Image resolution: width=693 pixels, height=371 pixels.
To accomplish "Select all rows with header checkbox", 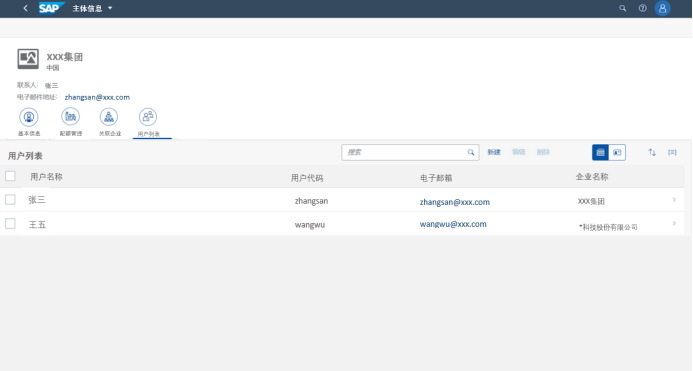I will click(x=10, y=176).
